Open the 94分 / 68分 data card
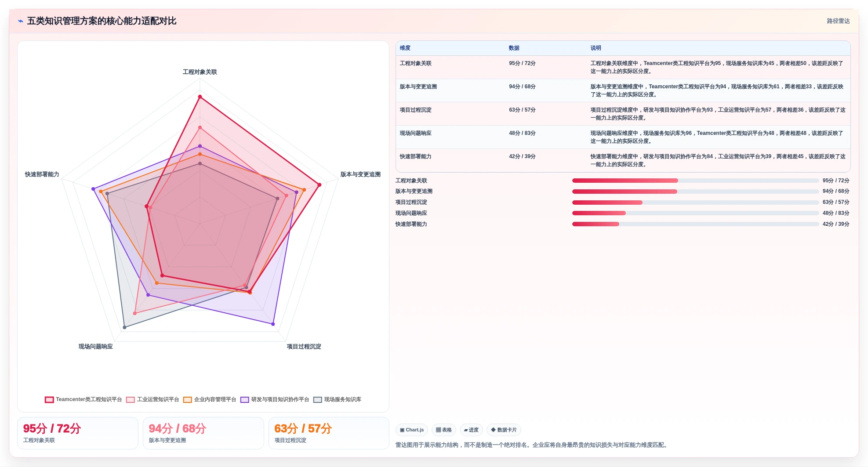Screen dimensions: 868x467 (203, 433)
